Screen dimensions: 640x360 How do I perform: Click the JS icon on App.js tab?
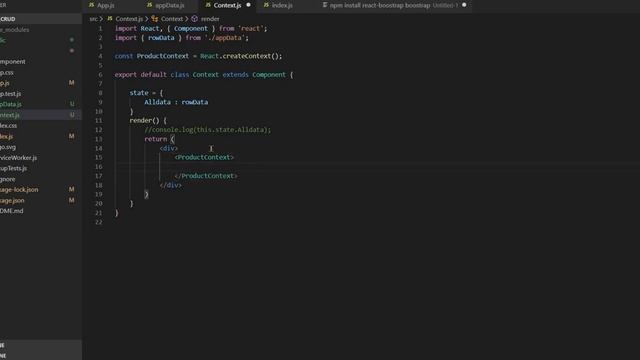click(91, 5)
